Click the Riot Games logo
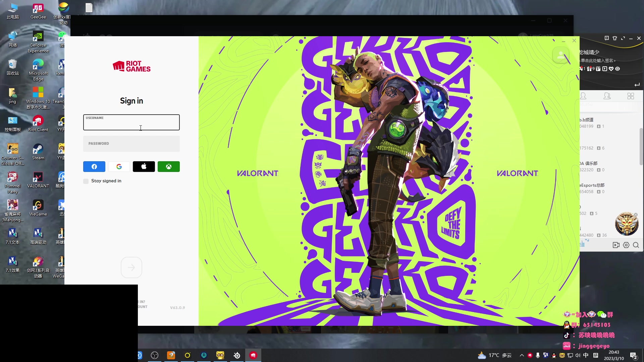Screen dimensions: 644x362 click(x=131, y=66)
